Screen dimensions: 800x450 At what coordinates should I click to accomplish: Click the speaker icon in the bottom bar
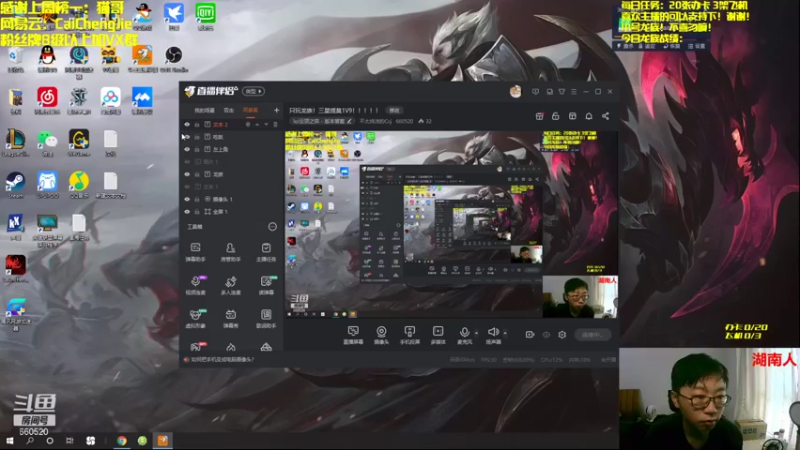(492, 333)
